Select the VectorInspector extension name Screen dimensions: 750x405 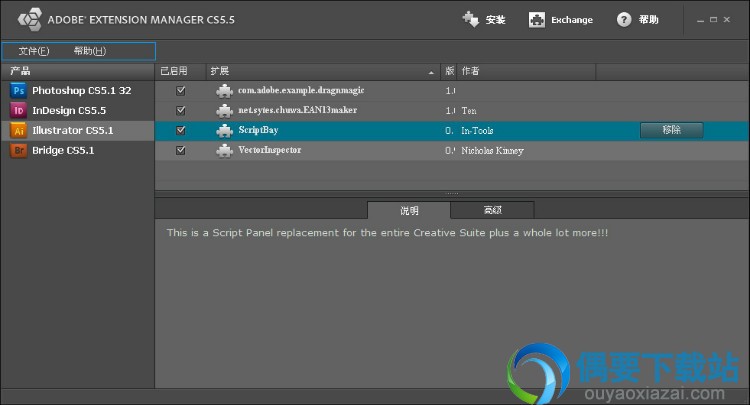click(x=270, y=150)
